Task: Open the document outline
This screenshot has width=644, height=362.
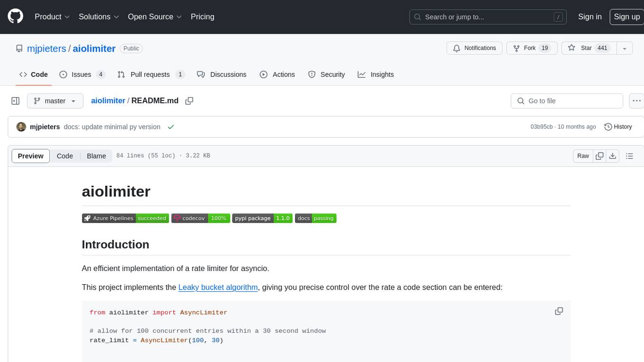Action: [x=629, y=156]
